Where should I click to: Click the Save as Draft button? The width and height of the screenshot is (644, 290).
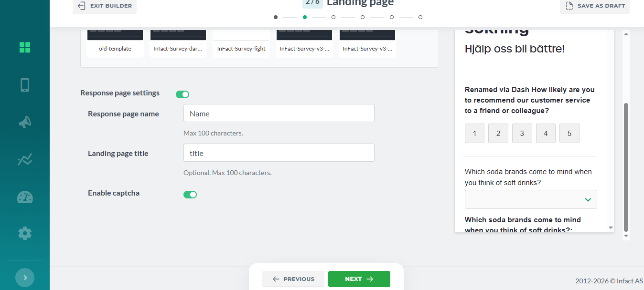(595, 6)
